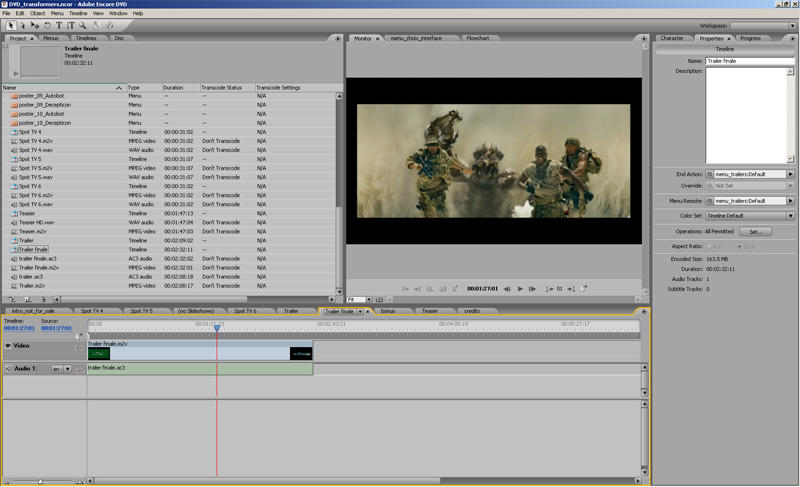The height and width of the screenshot is (487, 800).
Task: Select the Teaser timeline tab
Action: pyautogui.click(x=429, y=311)
